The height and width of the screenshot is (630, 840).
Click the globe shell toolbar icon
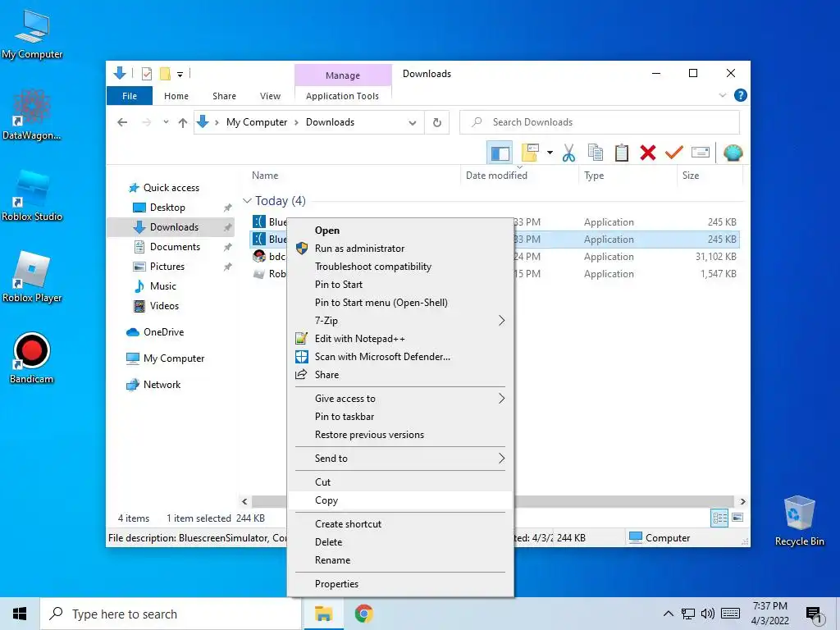click(x=733, y=153)
